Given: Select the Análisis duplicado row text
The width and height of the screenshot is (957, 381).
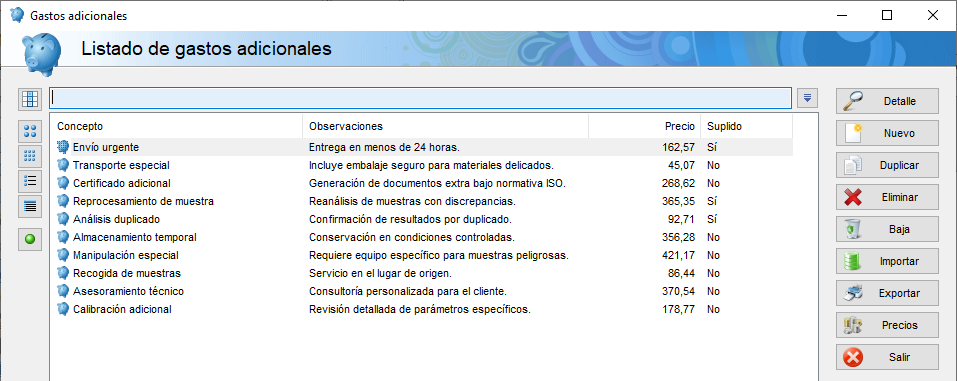Looking at the screenshot, I should tap(117, 219).
